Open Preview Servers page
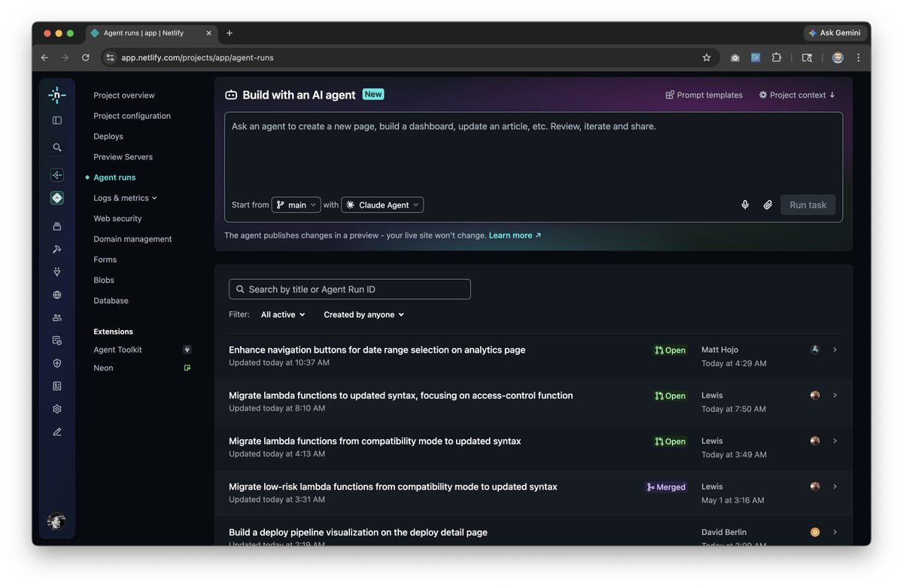The image size is (903, 588). pyautogui.click(x=123, y=156)
